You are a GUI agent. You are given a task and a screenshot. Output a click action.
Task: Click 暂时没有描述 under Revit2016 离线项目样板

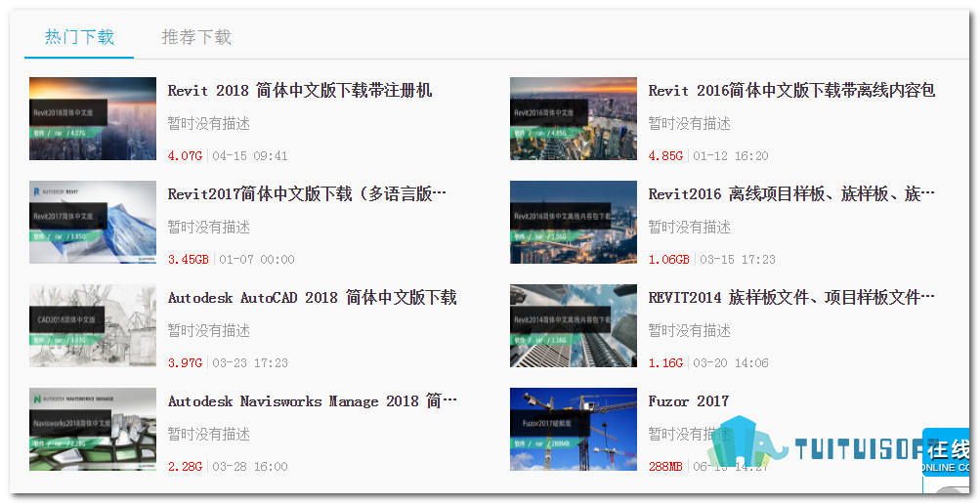[690, 227]
